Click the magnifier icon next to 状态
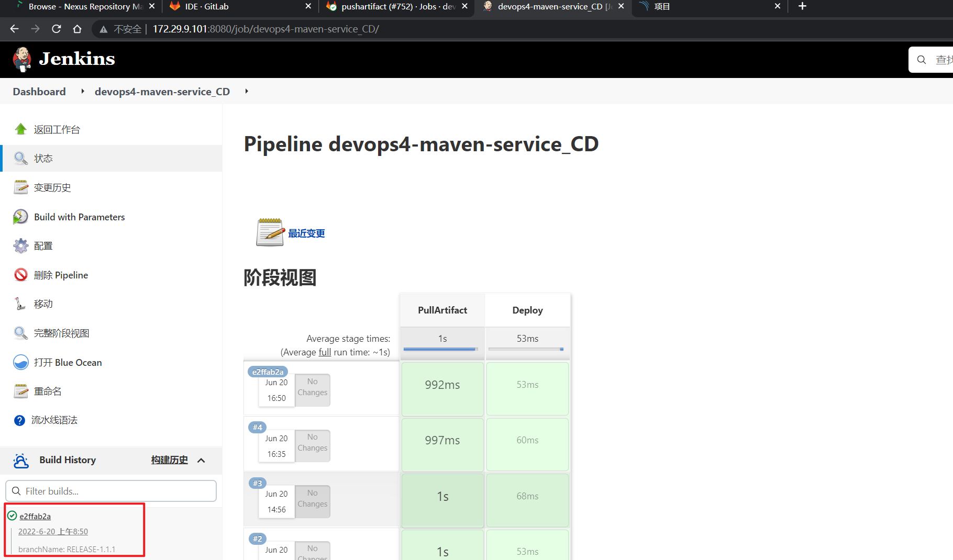The height and width of the screenshot is (560, 953). (20, 158)
